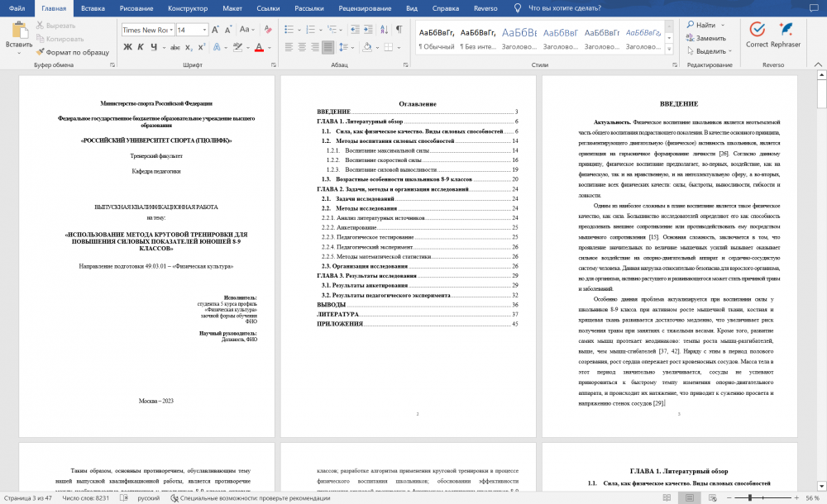Image resolution: width=827 pixels, height=504 pixels.
Task: Open the font size 14 dropdown
Action: [x=204, y=30]
